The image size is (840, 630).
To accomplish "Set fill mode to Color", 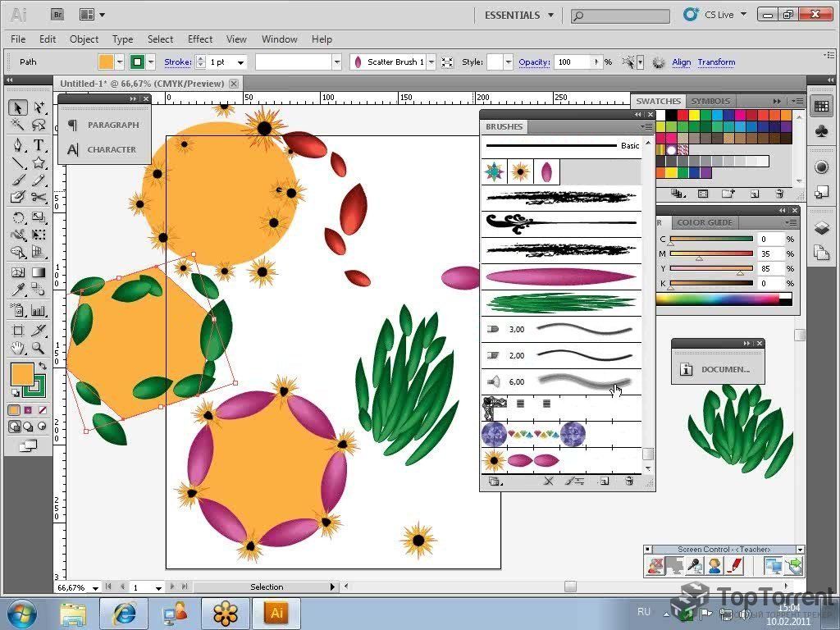I will (x=14, y=410).
